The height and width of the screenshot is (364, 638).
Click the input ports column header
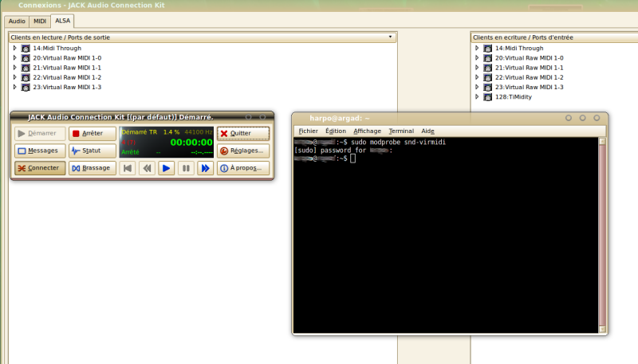pyautogui.click(x=554, y=37)
